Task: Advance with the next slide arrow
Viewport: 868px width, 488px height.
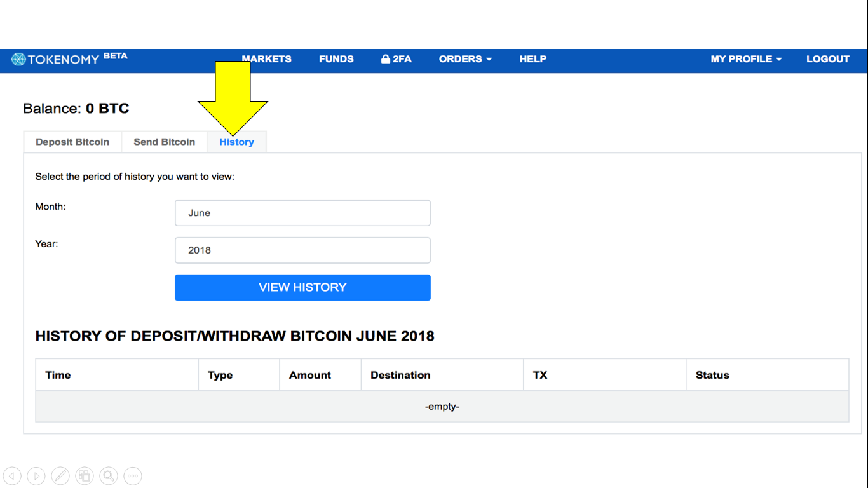Action: tap(36, 475)
